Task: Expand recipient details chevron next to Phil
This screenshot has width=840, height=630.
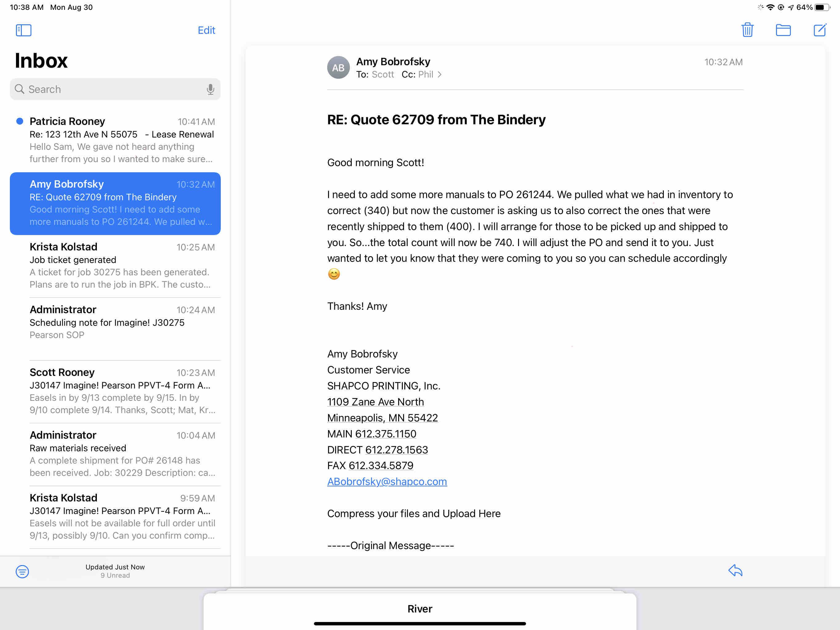Action: [x=439, y=74]
